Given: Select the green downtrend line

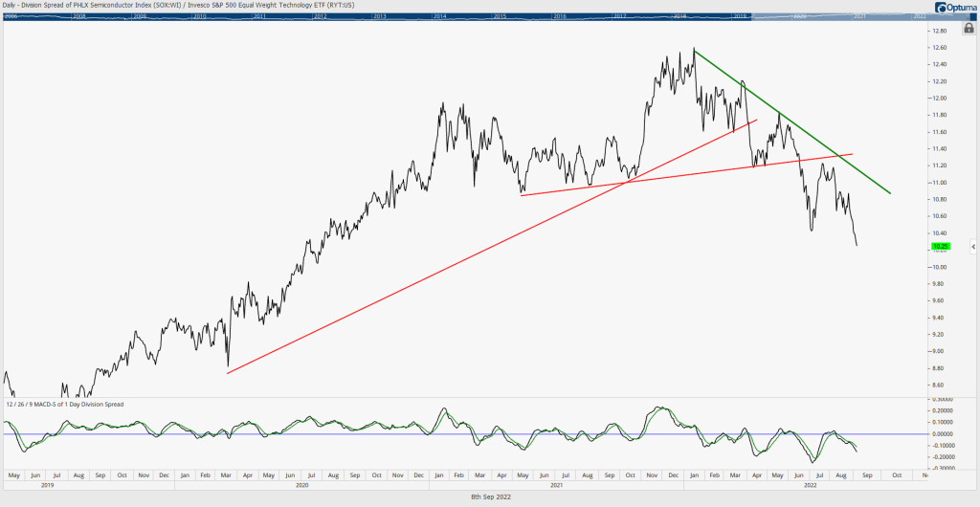Looking at the screenshot, I should (792, 121).
